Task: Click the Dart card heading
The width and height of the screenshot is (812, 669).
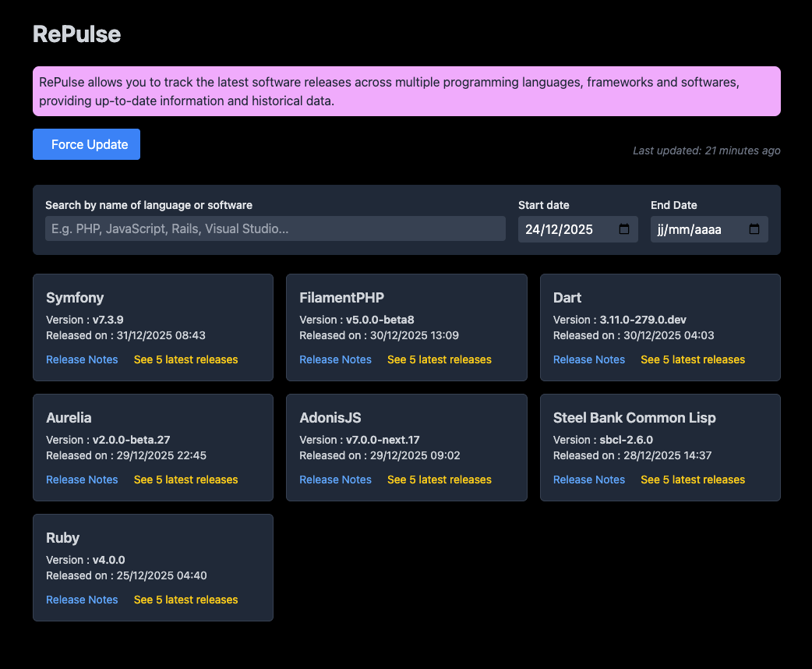Action: 567,297
